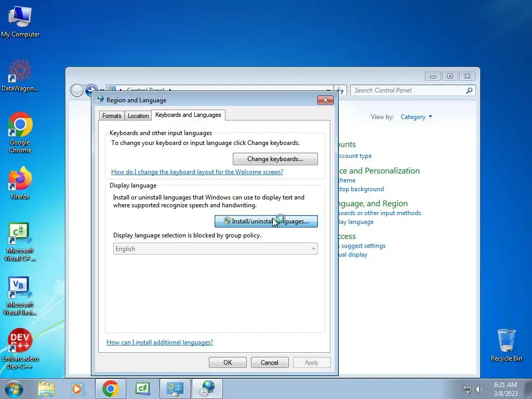Image resolution: width=532 pixels, height=399 pixels.
Task: Open desktop background link
Action: tap(361, 189)
